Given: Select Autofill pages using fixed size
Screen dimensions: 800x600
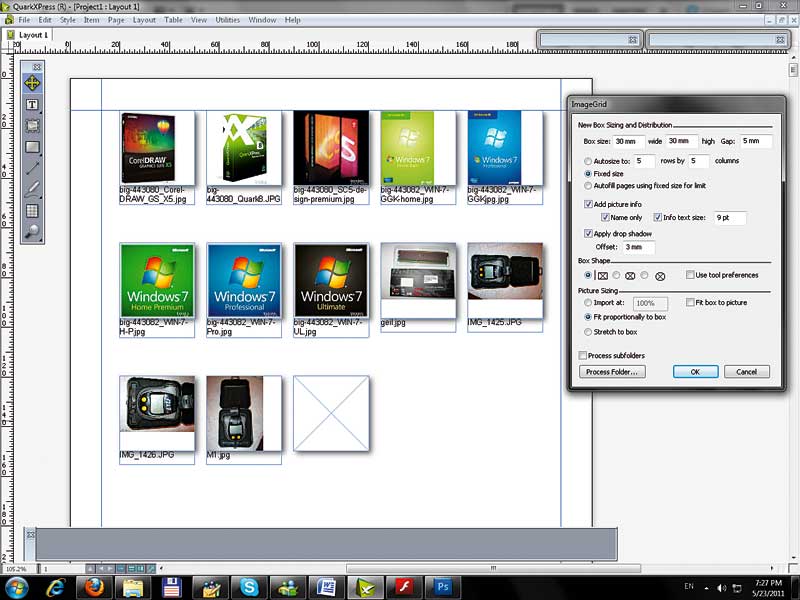Looking at the screenshot, I should click(x=588, y=186).
